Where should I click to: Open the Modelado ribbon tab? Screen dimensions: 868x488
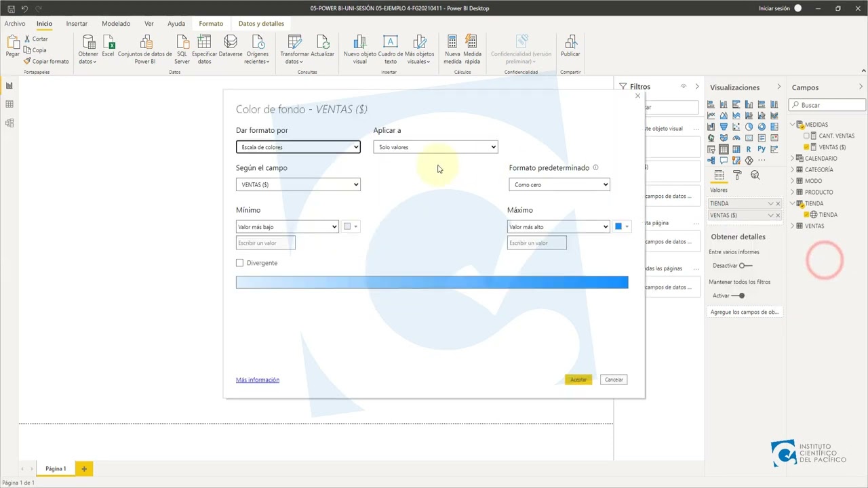116,24
